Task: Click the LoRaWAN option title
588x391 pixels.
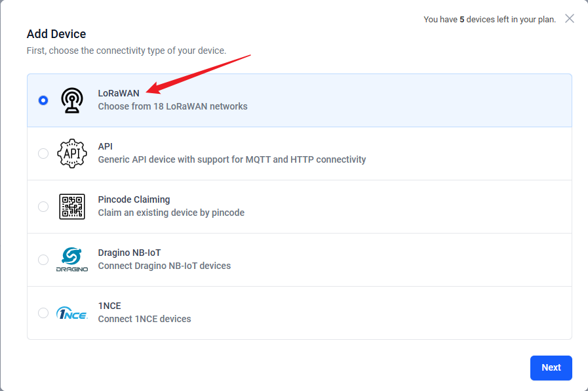Action: [119, 93]
